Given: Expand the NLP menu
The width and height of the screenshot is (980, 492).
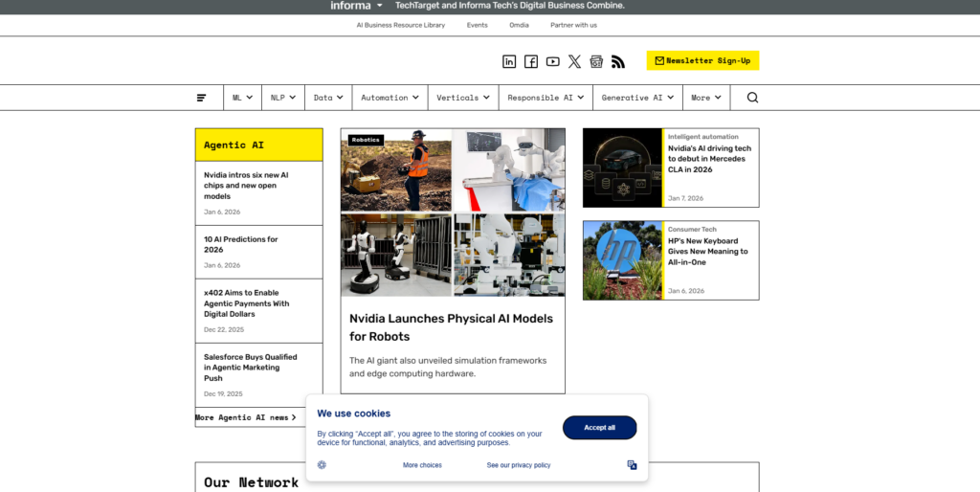Looking at the screenshot, I should pyautogui.click(x=283, y=98).
